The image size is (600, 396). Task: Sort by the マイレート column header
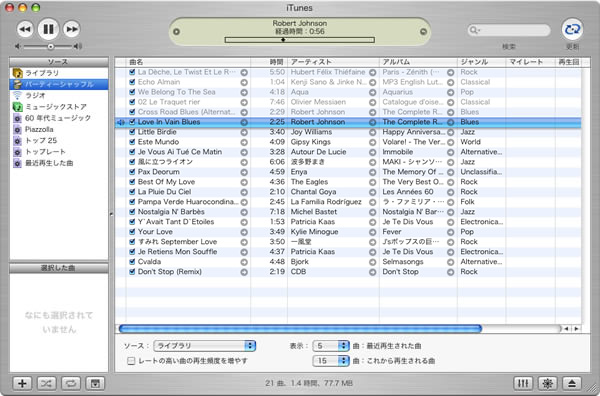click(531, 62)
